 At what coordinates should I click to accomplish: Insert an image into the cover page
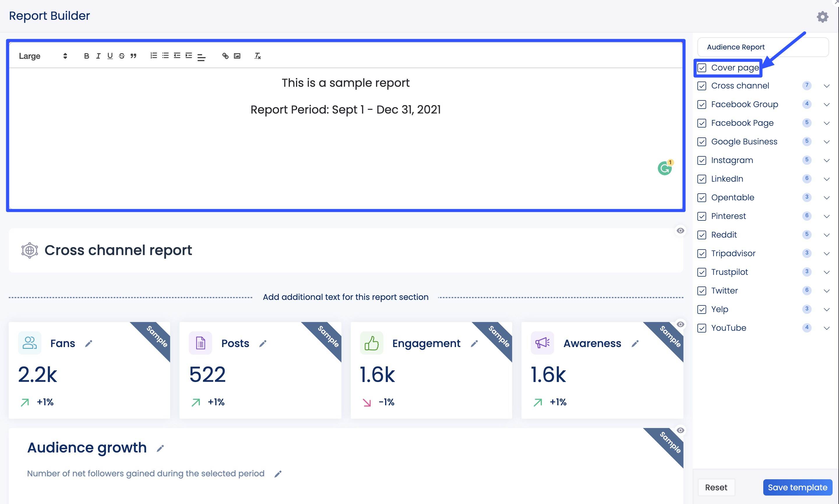pyautogui.click(x=237, y=56)
